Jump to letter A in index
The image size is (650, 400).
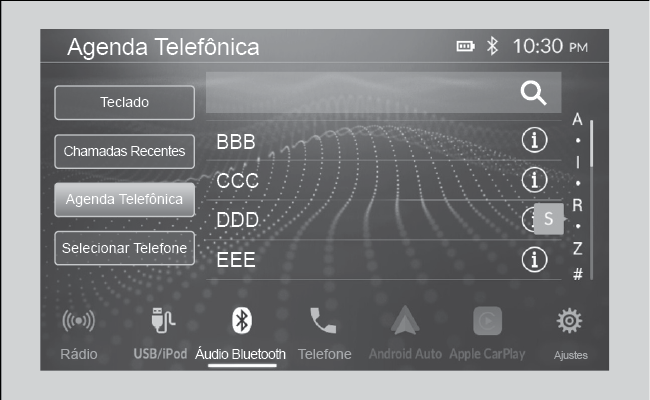coord(577,120)
